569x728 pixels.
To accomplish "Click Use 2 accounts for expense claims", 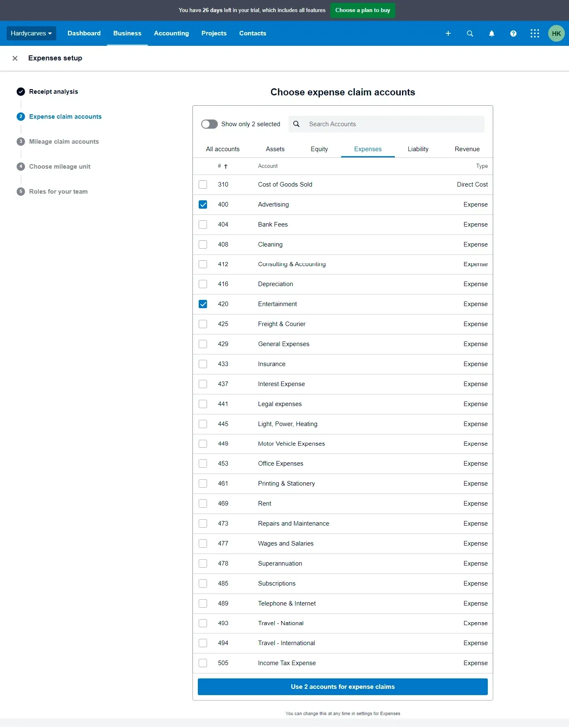I will (343, 687).
